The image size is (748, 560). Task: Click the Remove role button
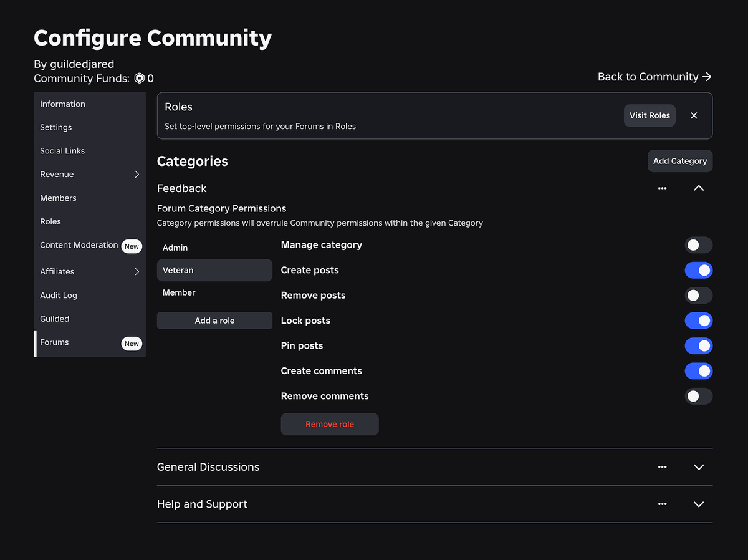click(330, 424)
